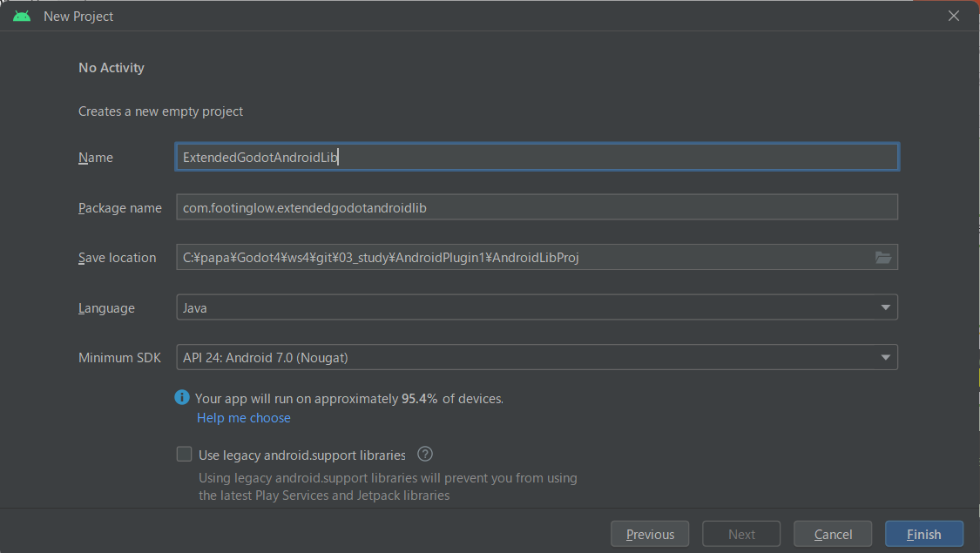Select the Language label text

pyautogui.click(x=106, y=308)
